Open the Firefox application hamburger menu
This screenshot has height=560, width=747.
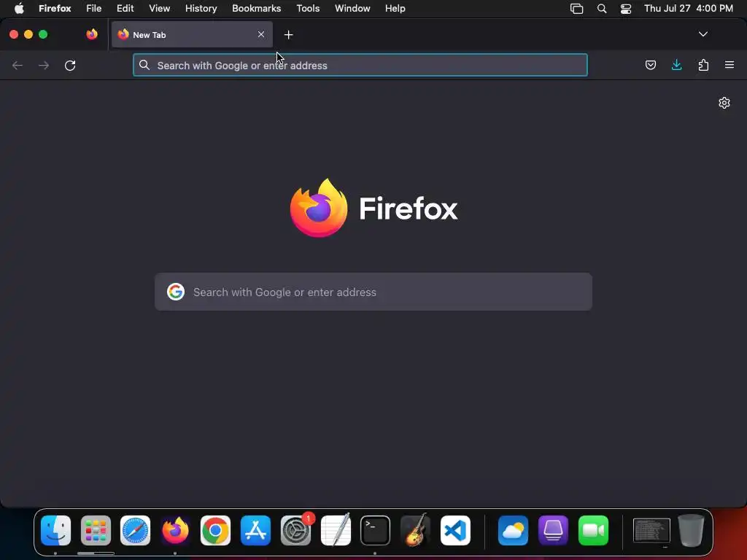pyautogui.click(x=729, y=65)
